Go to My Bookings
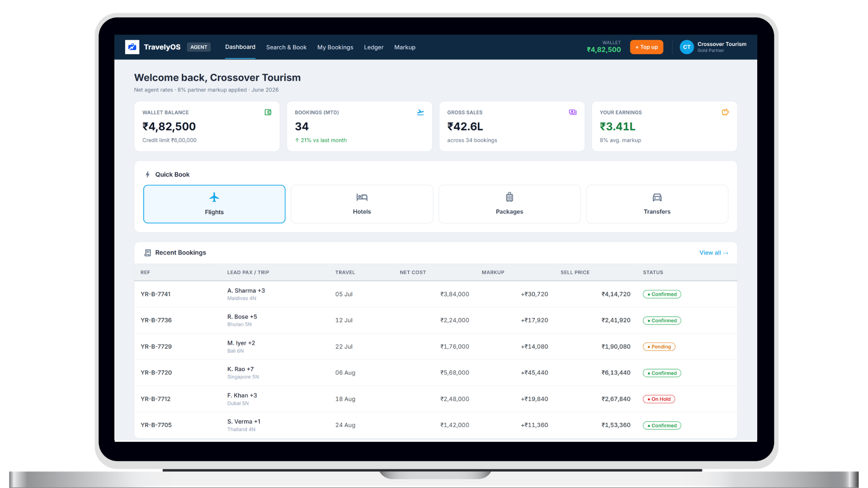The image size is (868, 488). pyautogui.click(x=335, y=47)
